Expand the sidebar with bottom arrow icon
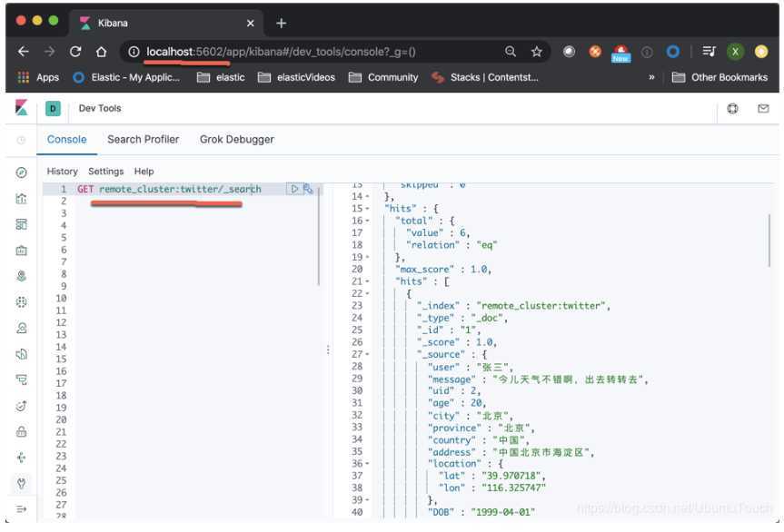 [22, 509]
